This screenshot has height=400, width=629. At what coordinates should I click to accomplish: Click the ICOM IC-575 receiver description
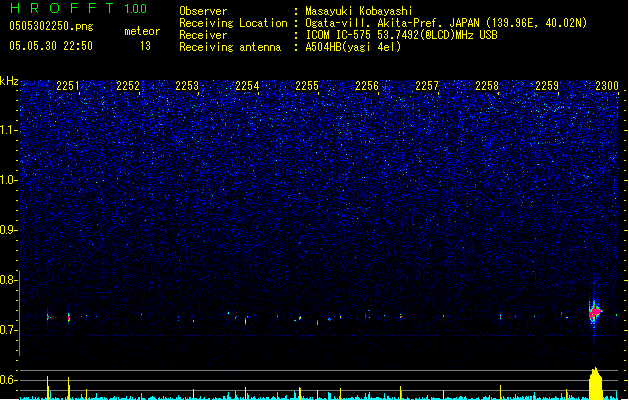tap(401, 35)
